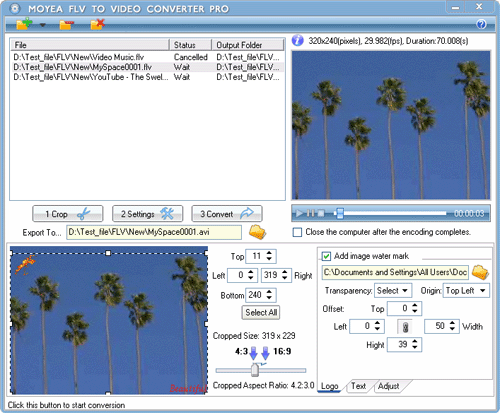Close the converter window
This screenshot has height=413, width=500.
point(479,7)
